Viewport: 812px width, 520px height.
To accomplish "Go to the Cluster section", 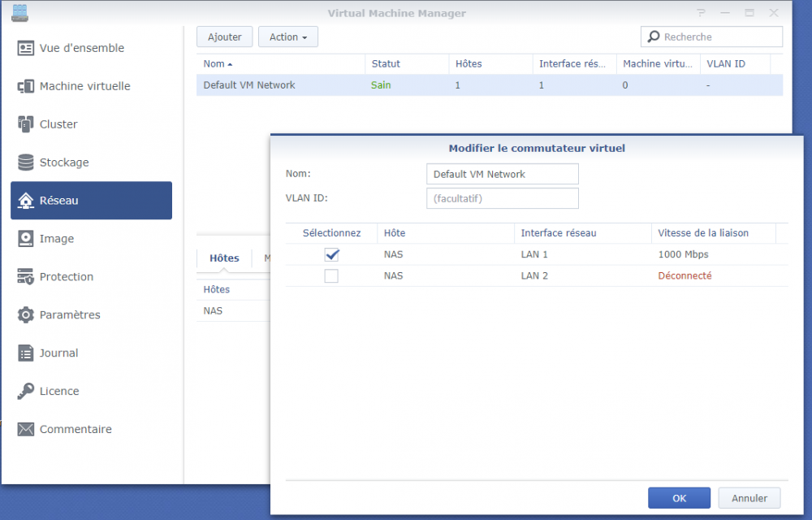I will click(x=58, y=124).
